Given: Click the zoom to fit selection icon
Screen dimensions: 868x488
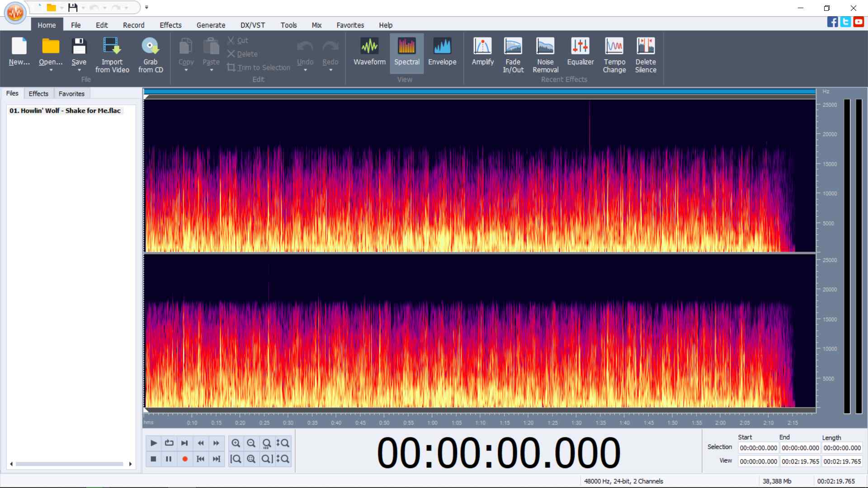Looking at the screenshot, I should [251, 459].
